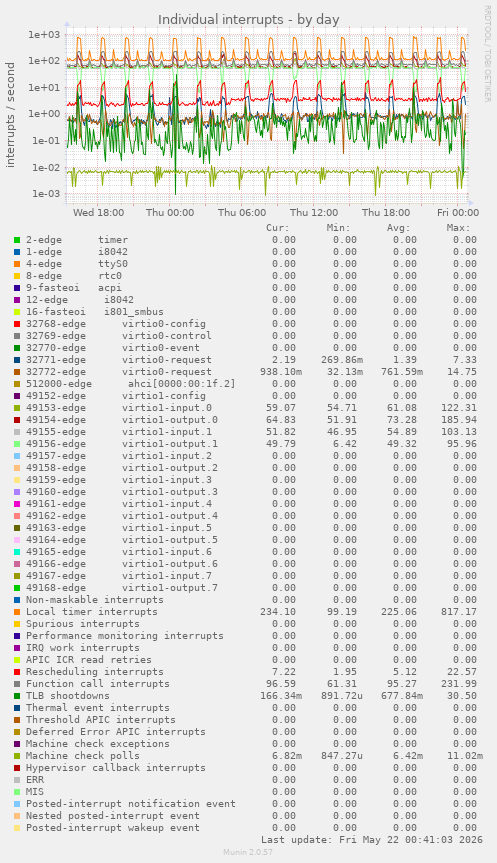Click the green timer legend color swatch

[x=17, y=240]
